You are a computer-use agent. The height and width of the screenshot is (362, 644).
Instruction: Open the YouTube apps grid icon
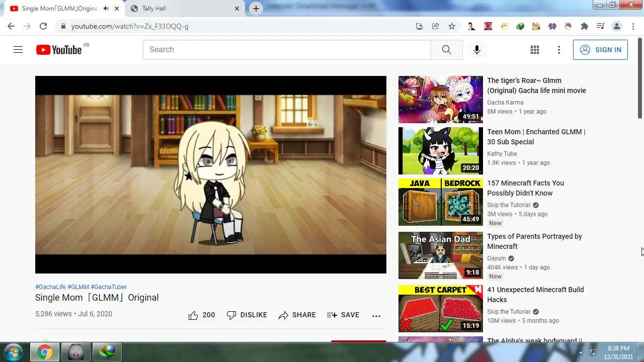pos(535,50)
